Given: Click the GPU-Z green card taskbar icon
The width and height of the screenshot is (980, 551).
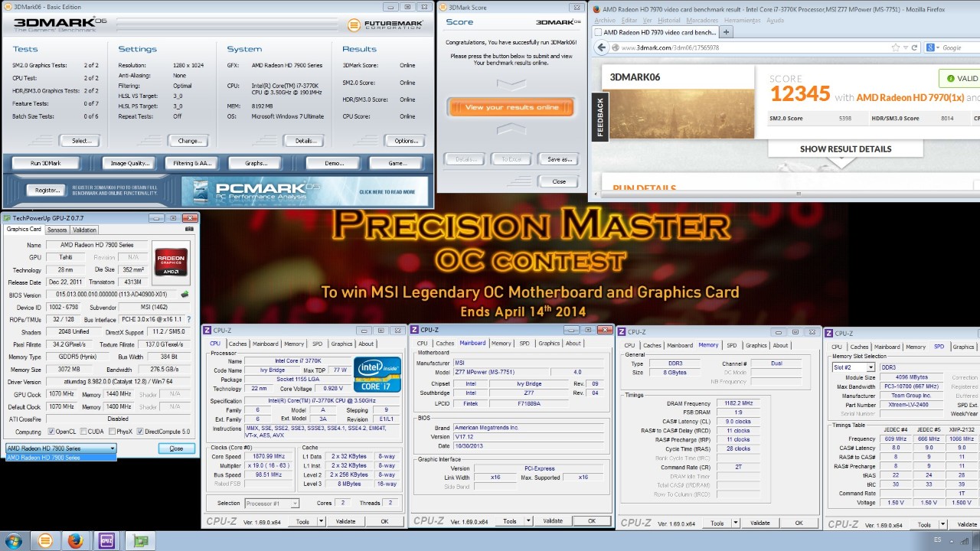Looking at the screenshot, I should click(x=139, y=541).
